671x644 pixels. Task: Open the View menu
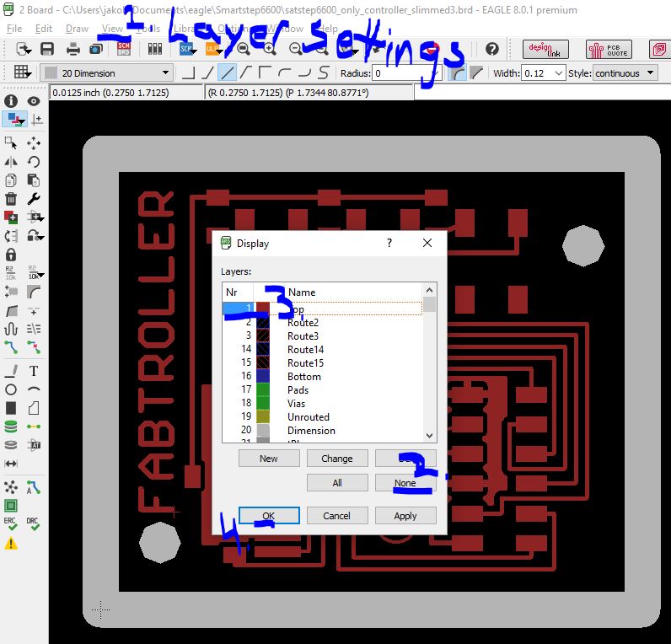coord(113,29)
